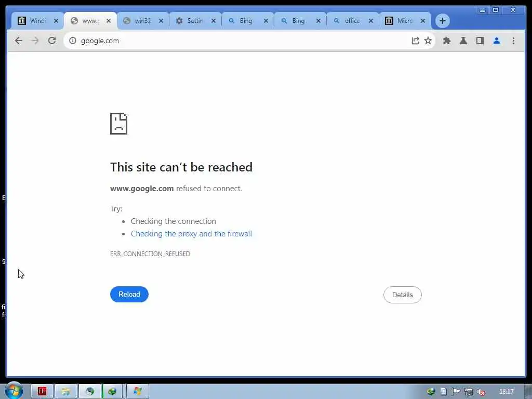
Task: Click the Chrome-like globe taskbar button
Action: [90, 391]
